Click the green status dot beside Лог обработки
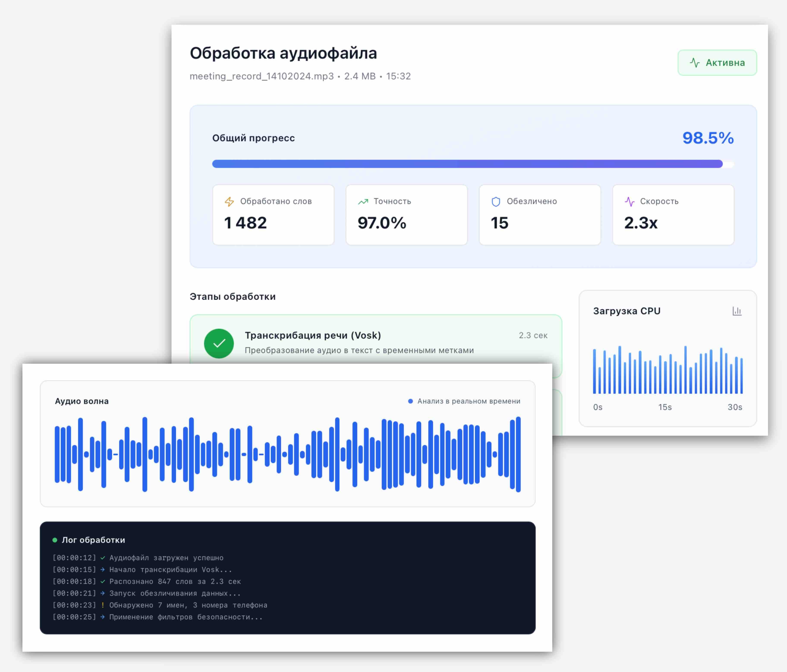This screenshot has height=672, width=787. (55, 540)
